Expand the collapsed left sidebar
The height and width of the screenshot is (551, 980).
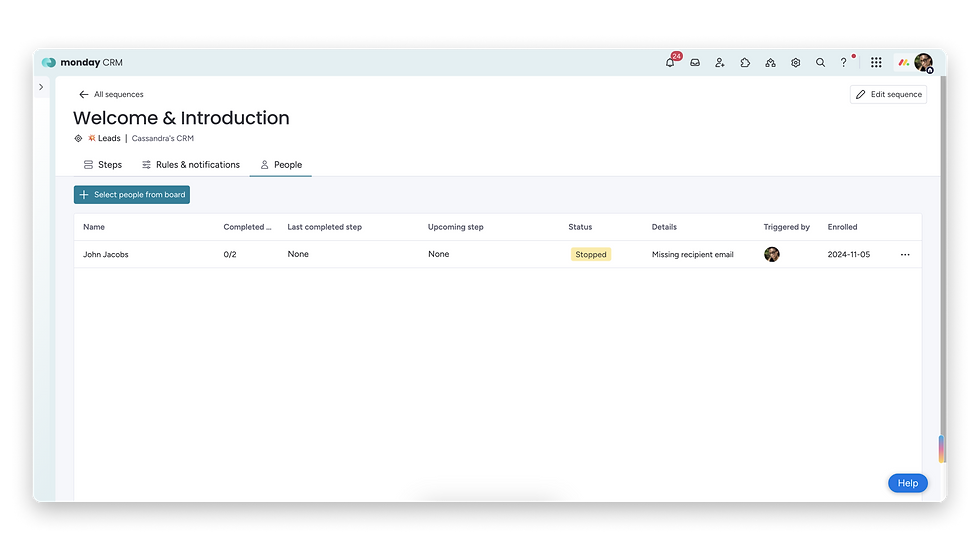click(x=41, y=87)
